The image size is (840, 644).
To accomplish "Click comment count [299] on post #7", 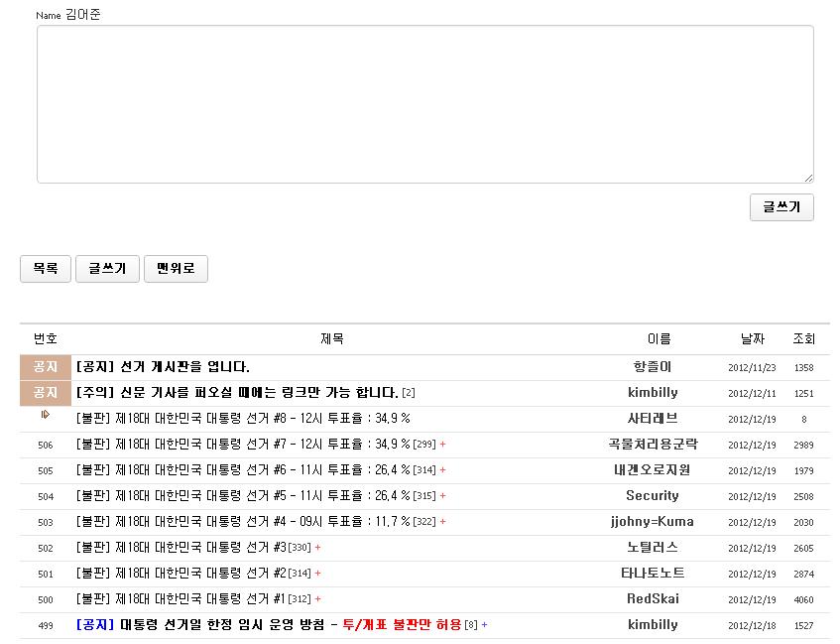I will point(424,445).
